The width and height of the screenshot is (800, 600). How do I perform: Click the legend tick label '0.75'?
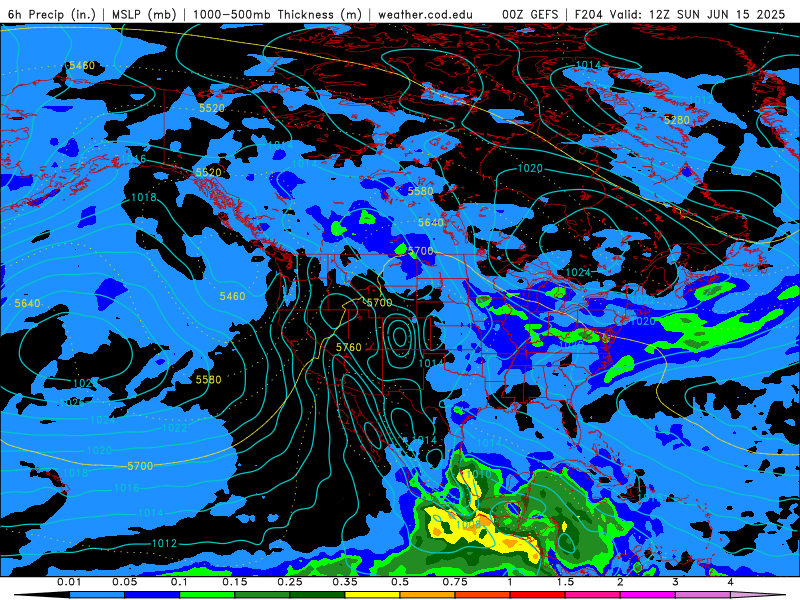click(455, 582)
